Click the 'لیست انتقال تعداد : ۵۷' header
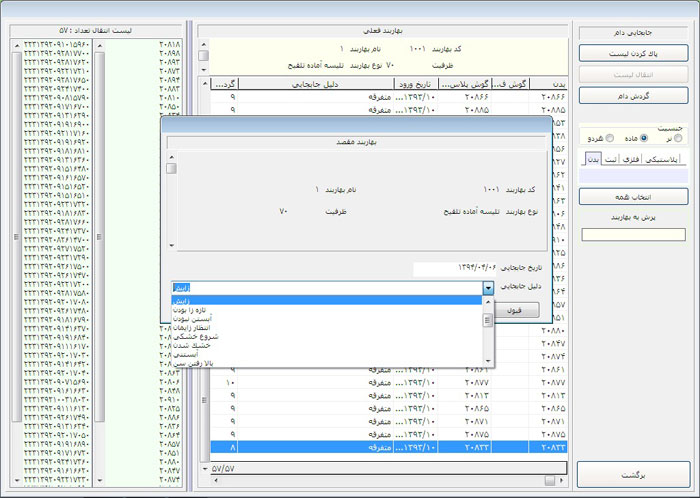 pos(96,31)
